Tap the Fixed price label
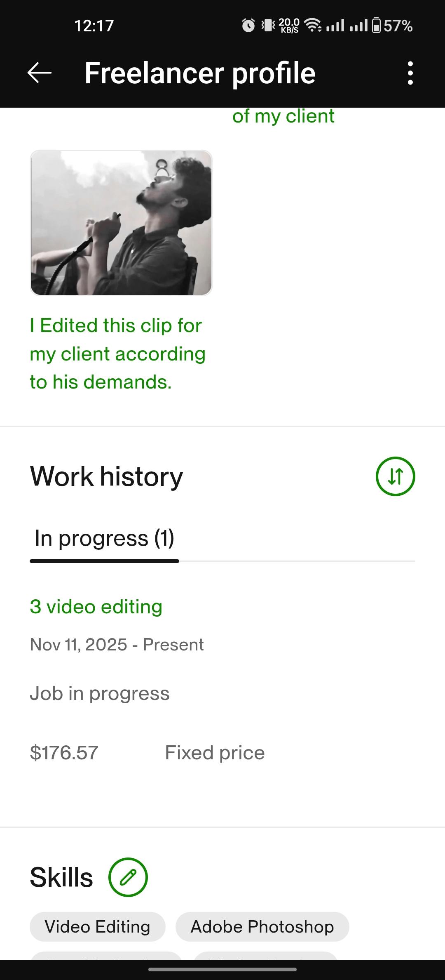The width and height of the screenshot is (445, 980). pos(215,753)
